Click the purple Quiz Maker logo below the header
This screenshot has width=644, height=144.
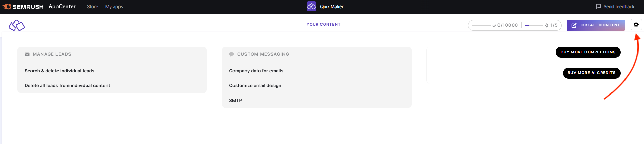[16, 25]
